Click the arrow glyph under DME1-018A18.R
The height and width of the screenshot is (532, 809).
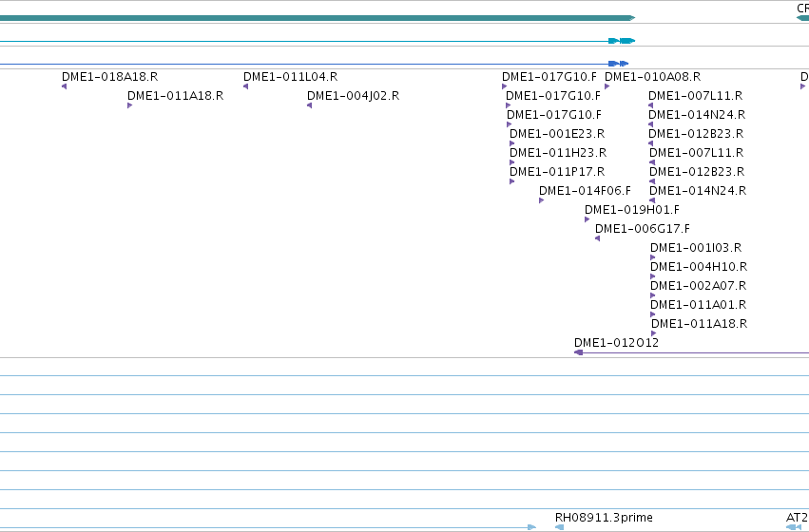tap(64, 86)
